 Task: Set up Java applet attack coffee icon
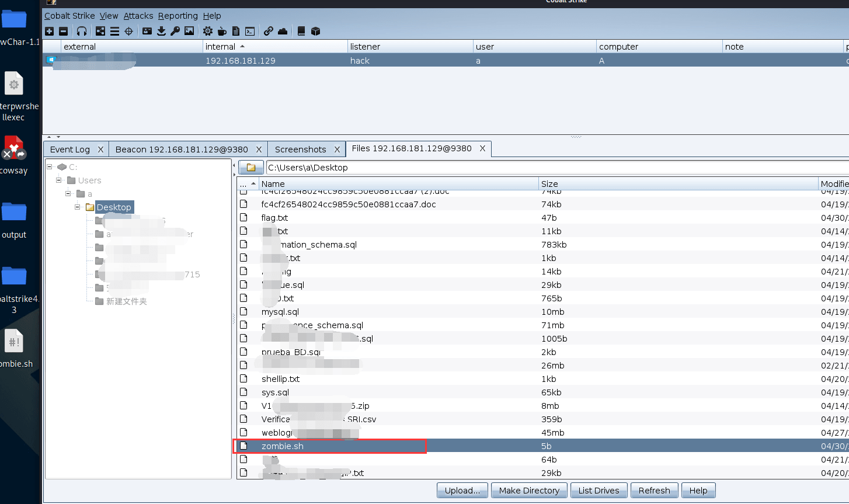tap(222, 31)
